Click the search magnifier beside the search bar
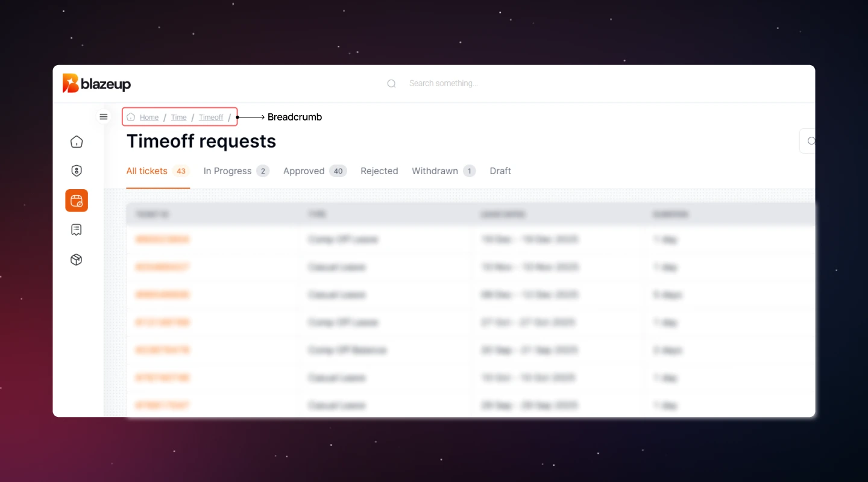This screenshot has width=868, height=482. [x=391, y=83]
